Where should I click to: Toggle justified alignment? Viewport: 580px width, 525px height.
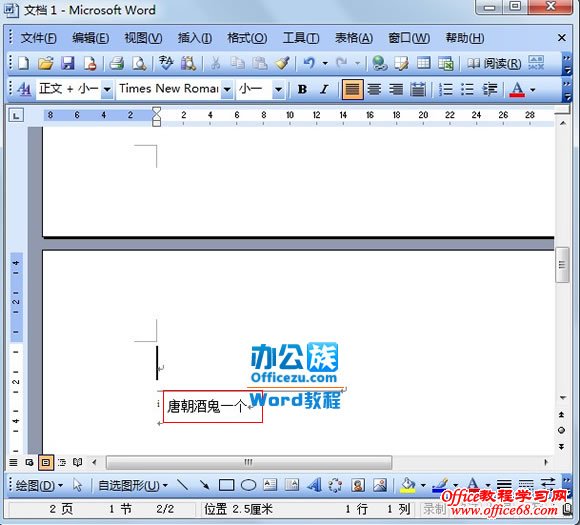tap(352, 89)
